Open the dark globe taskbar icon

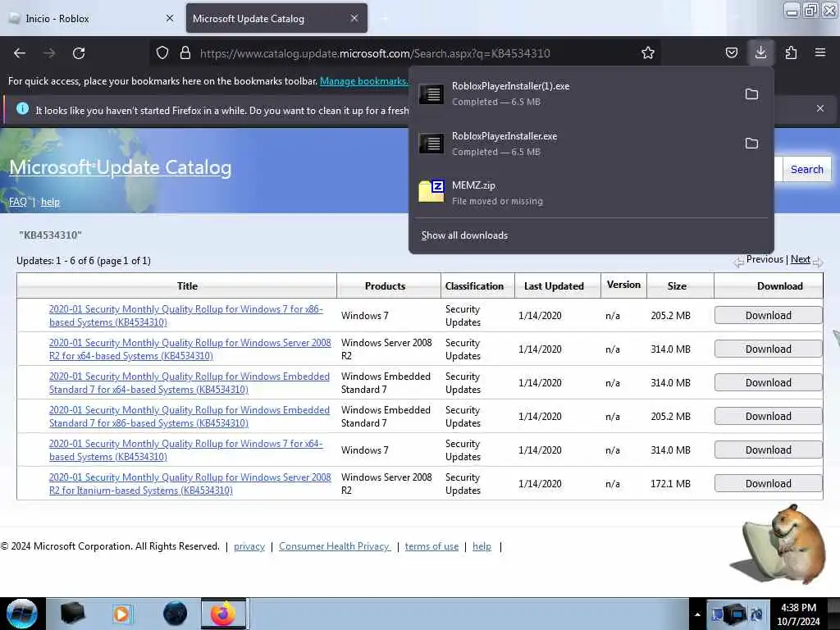[x=175, y=614]
